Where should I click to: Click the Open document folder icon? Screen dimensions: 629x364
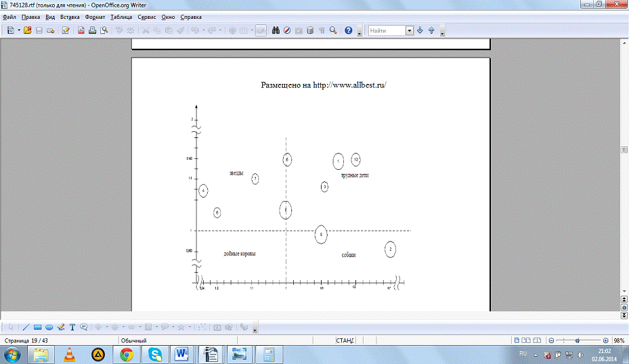pos(28,30)
